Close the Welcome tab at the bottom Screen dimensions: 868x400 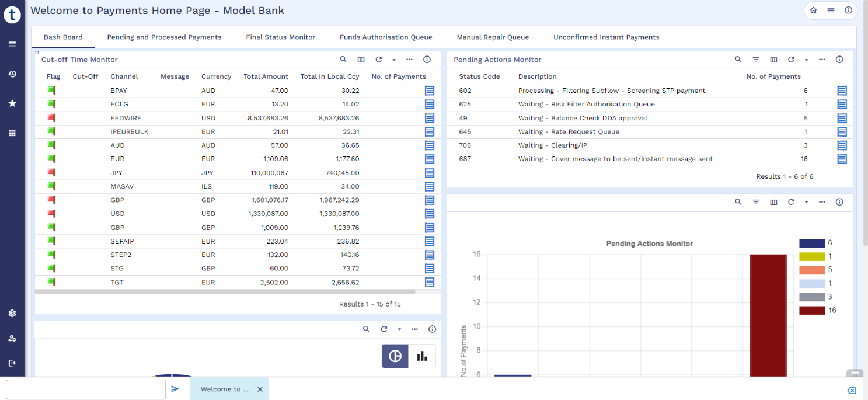pos(260,389)
